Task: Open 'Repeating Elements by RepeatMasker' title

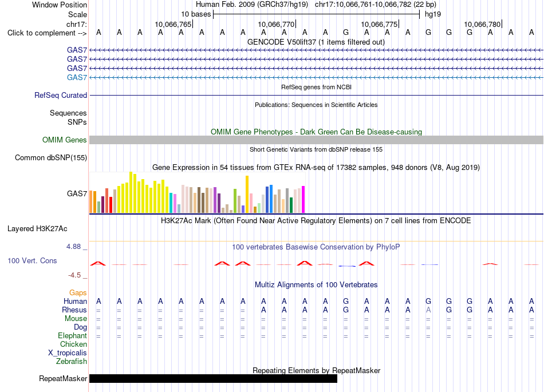Action: click(x=316, y=370)
